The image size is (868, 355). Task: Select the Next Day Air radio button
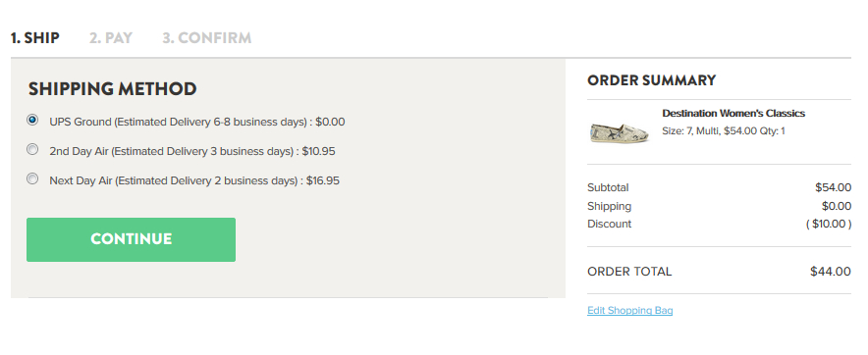32,179
